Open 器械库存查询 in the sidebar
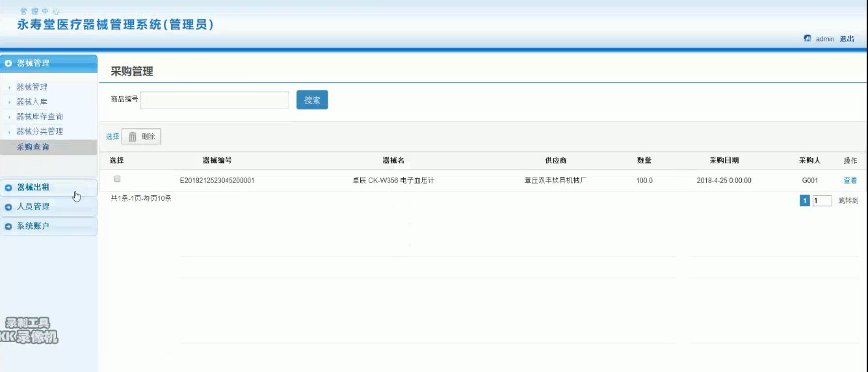The width and height of the screenshot is (868, 372). click(39, 117)
